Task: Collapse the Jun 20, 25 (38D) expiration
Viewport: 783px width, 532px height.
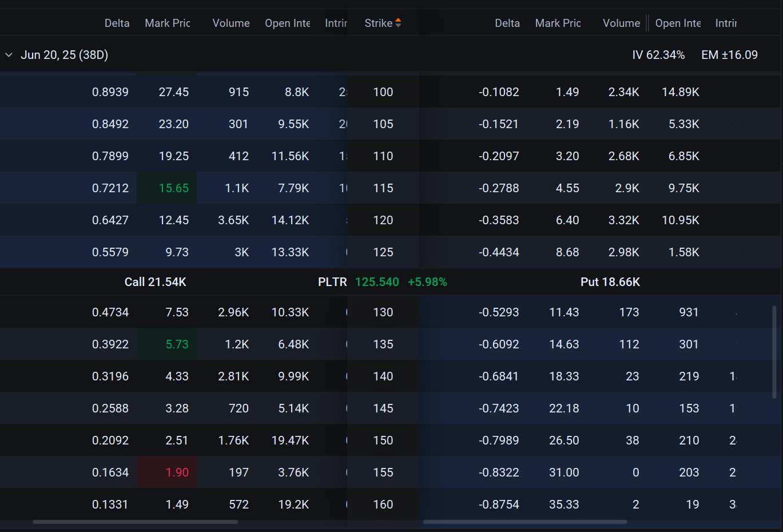Action: coord(9,55)
